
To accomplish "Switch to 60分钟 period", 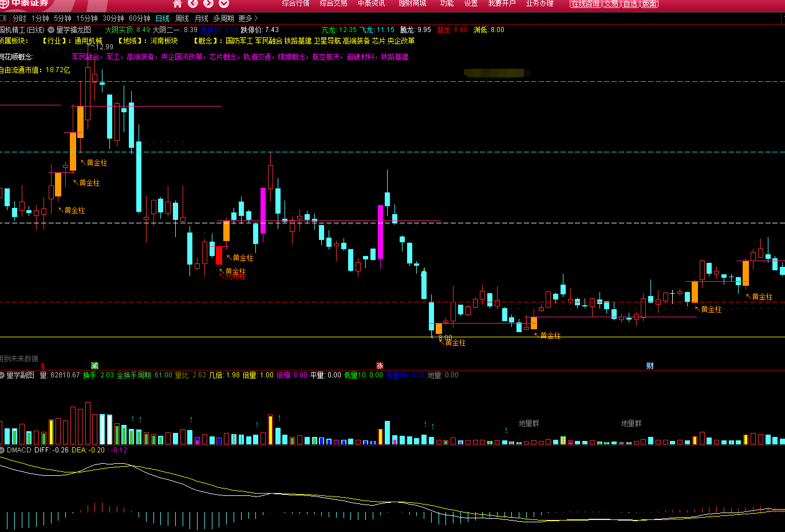I will (x=140, y=18).
